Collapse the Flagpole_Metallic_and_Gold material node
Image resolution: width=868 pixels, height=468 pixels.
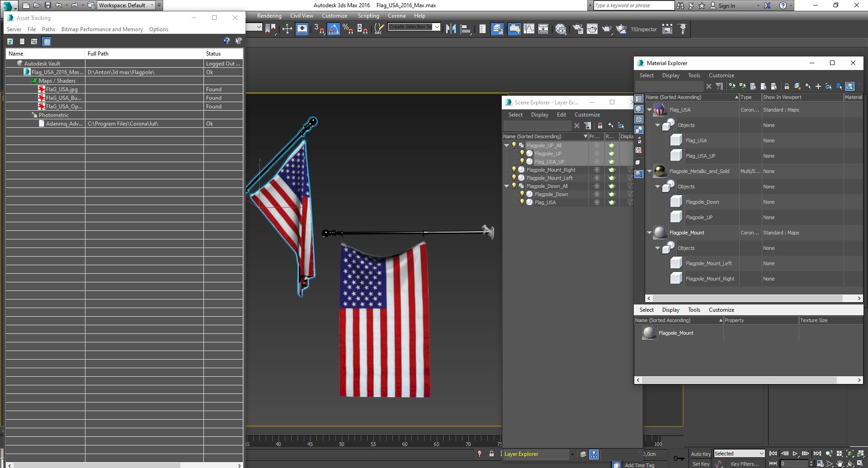650,171
